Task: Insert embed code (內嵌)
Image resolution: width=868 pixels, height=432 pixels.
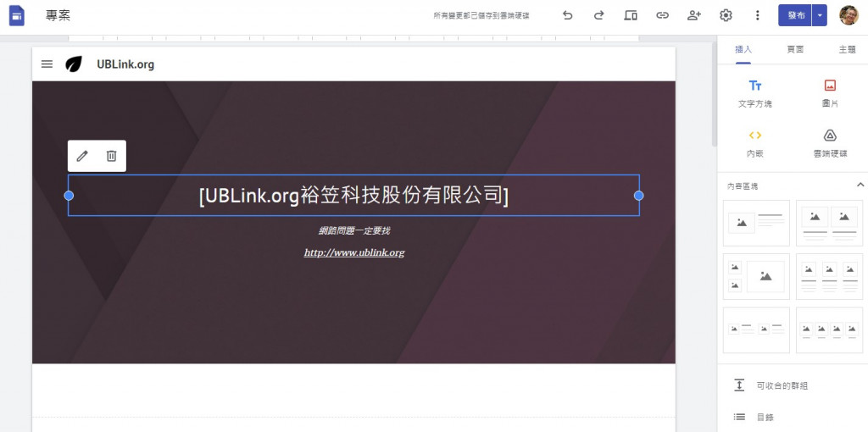Action: pos(755,144)
